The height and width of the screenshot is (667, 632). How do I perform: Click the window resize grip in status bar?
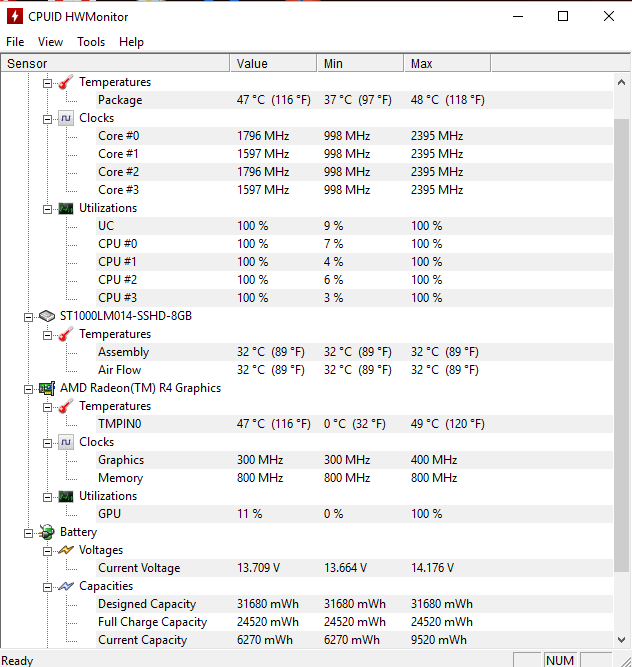pyautogui.click(x=624, y=661)
